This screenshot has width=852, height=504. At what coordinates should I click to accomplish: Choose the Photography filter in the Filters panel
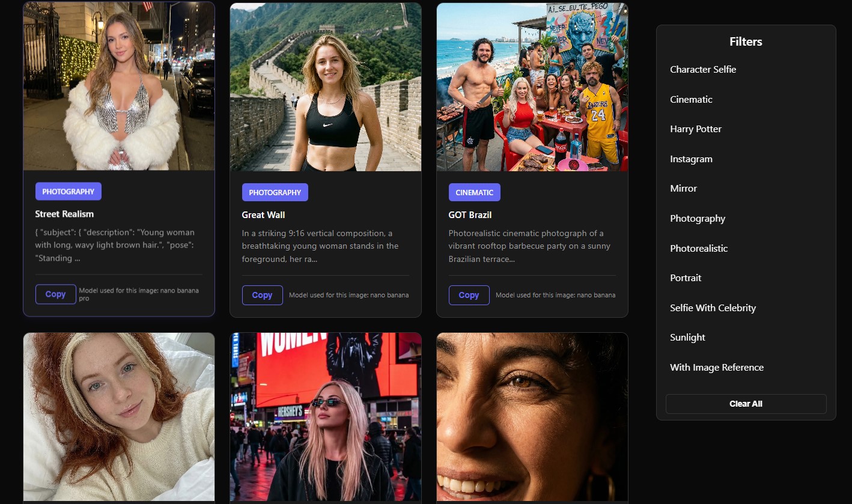(x=698, y=219)
